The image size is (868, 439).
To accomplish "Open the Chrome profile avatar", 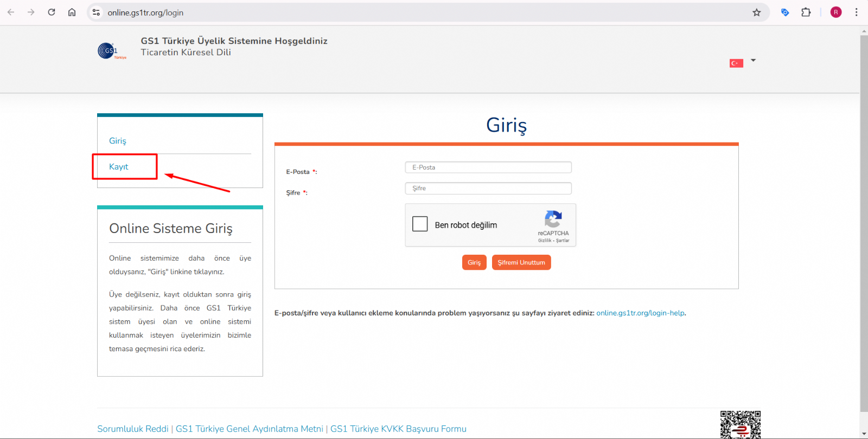I will [x=835, y=12].
